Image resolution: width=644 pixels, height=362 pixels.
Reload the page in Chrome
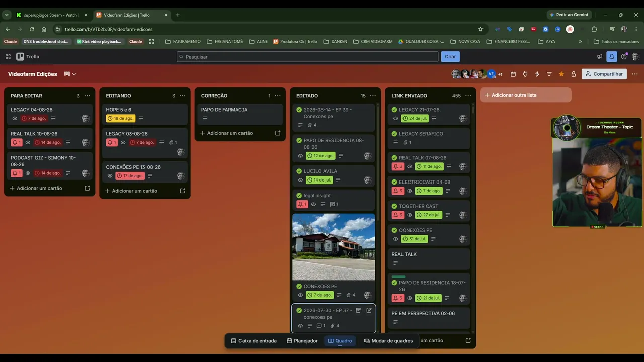(32, 29)
